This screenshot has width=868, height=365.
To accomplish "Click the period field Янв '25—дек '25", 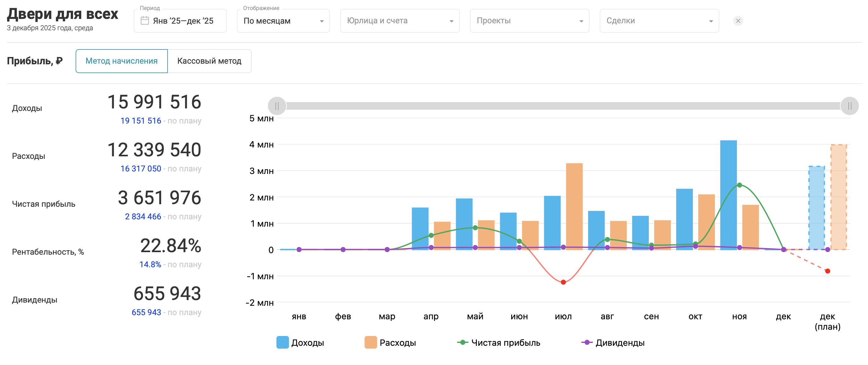I will click(x=183, y=21).
